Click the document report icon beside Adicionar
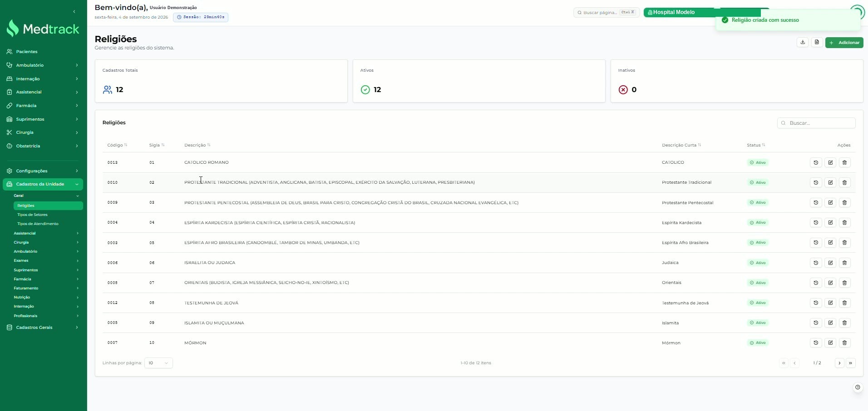The image size is (868, 411). pyautogui.click(x=817, y=42)
